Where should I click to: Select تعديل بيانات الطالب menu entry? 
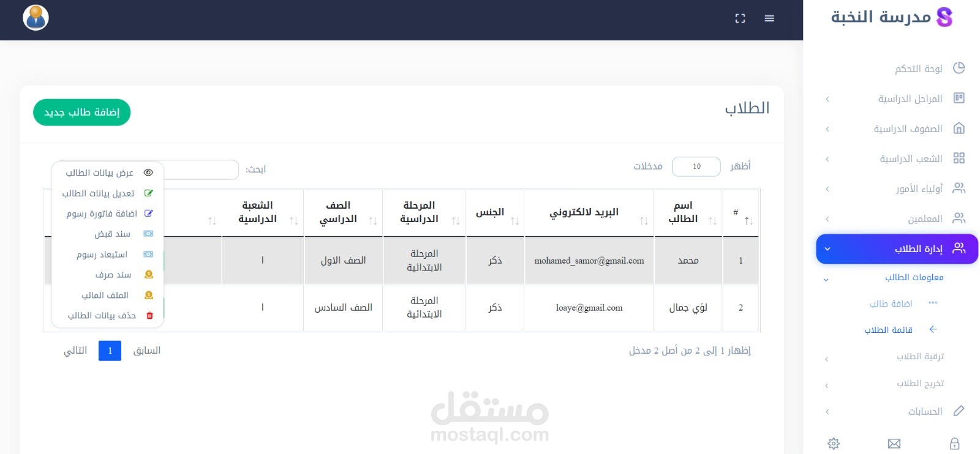pos(108,193)
